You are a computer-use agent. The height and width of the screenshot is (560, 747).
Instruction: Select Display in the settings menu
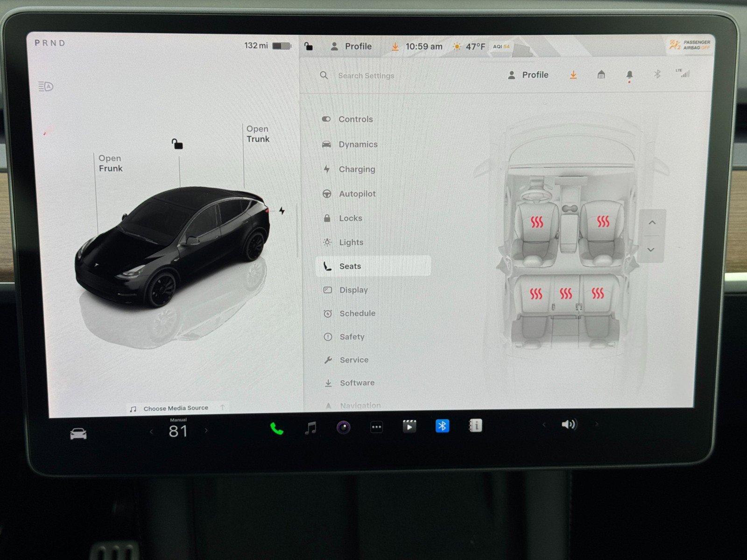353,290
